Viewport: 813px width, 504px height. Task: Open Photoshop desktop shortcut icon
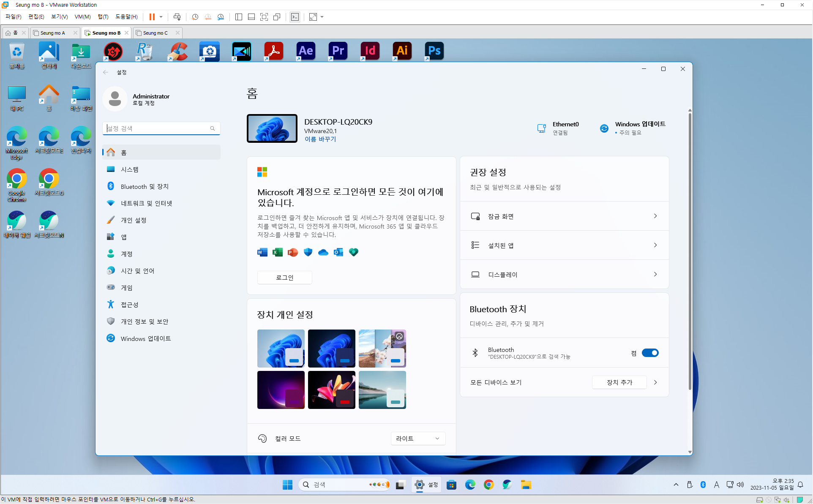click(434, 51)
